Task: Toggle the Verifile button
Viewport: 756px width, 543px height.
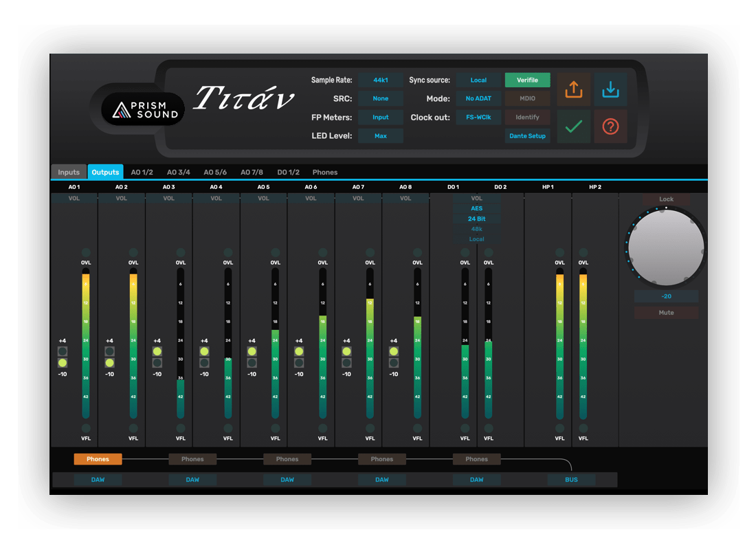Action: tap(527, 80)
